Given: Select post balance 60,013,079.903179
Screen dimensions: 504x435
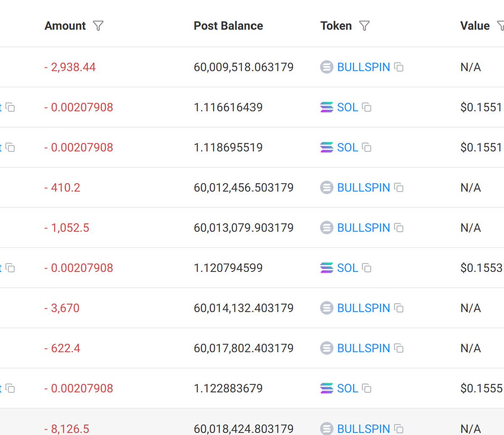Looking at the screenshot, I should (244, 228).
